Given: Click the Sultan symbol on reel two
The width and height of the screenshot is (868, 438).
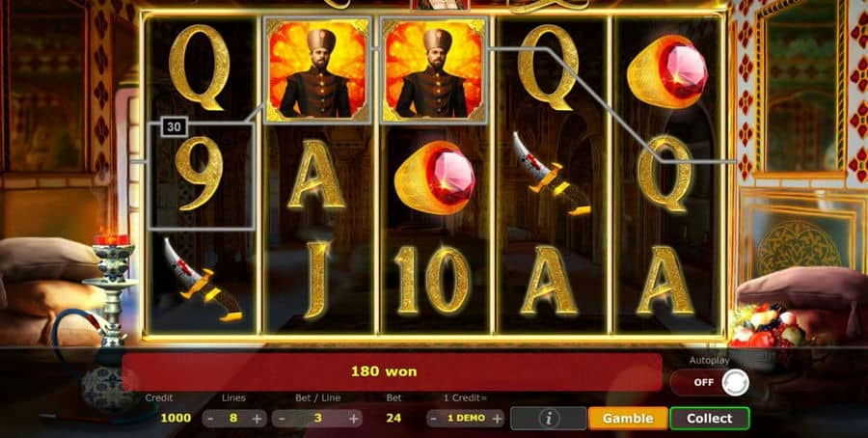Looking at the screenshot, I should point(317,69).
